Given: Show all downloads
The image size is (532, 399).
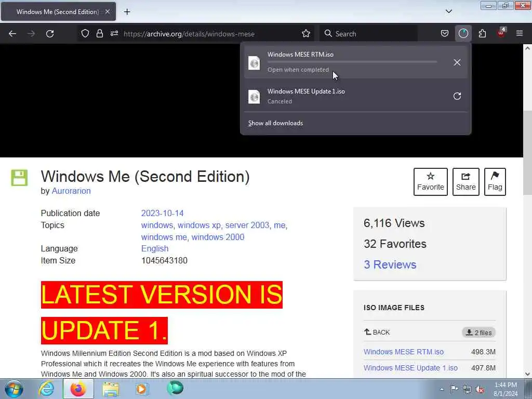Looking at the screenshot, I should (275, 123).
